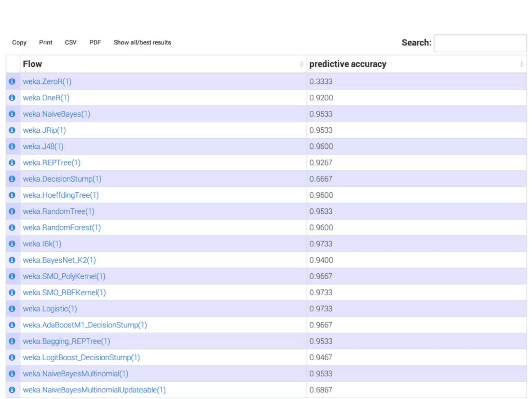Image resolution: width=532 pixels, height=399 pixels.
Task: Sort by predictive accuracy column arrows
Action: [521, 64]
